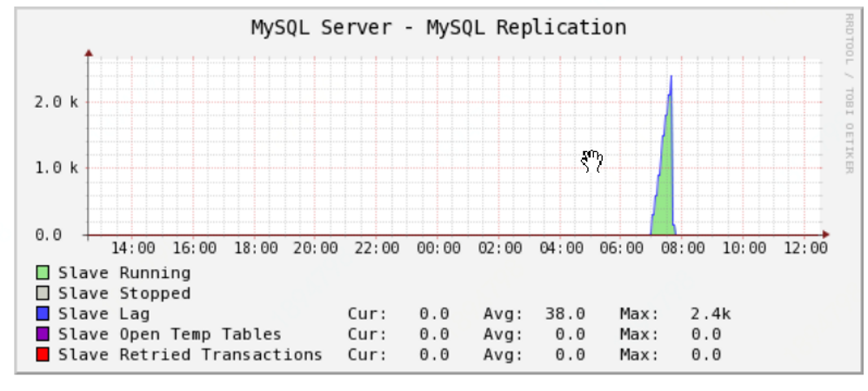Click the 22:00 time axis label
868x391 pixels.
point(377,248)
